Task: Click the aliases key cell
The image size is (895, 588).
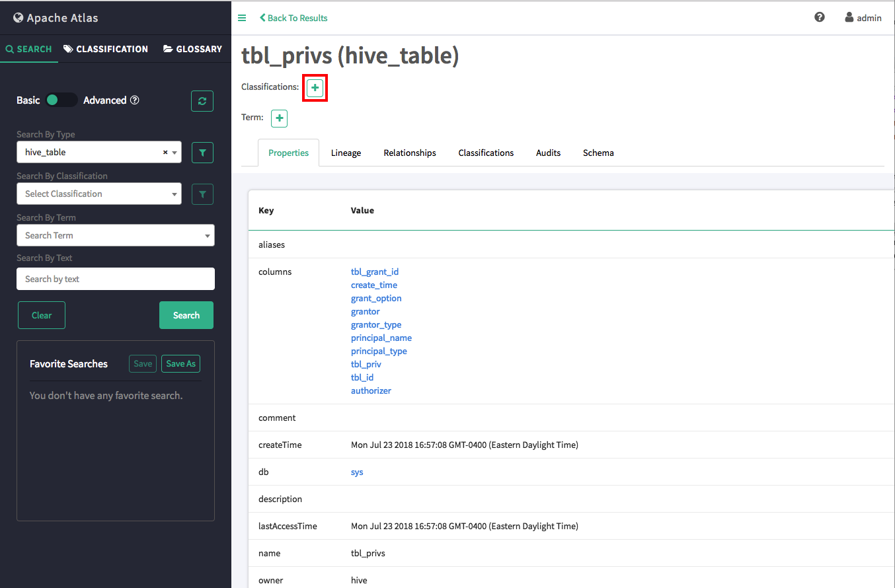Action: 272,244
